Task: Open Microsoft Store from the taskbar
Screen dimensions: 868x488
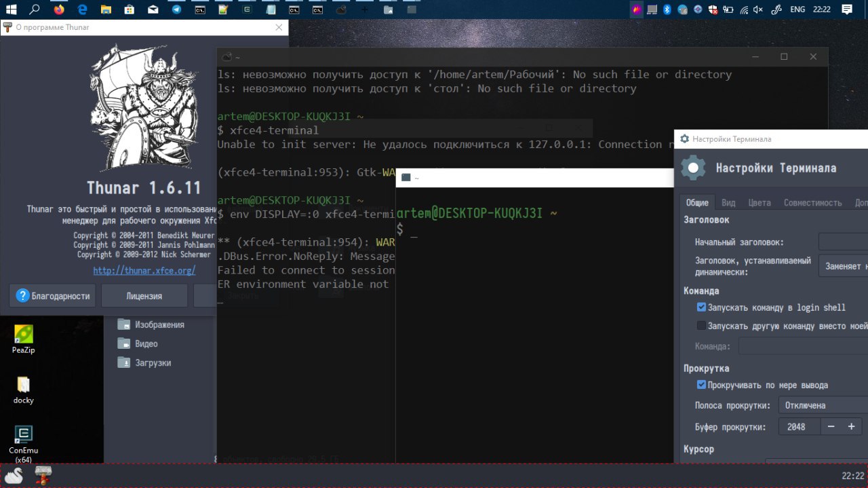Action: pos(130,10)
